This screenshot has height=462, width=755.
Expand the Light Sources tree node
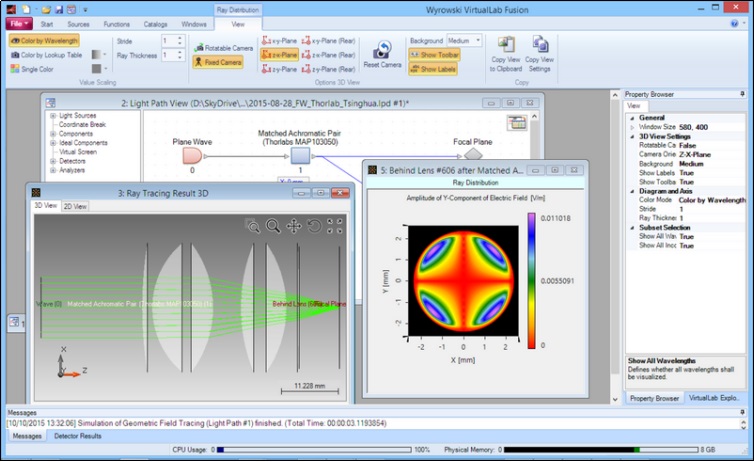52,116
